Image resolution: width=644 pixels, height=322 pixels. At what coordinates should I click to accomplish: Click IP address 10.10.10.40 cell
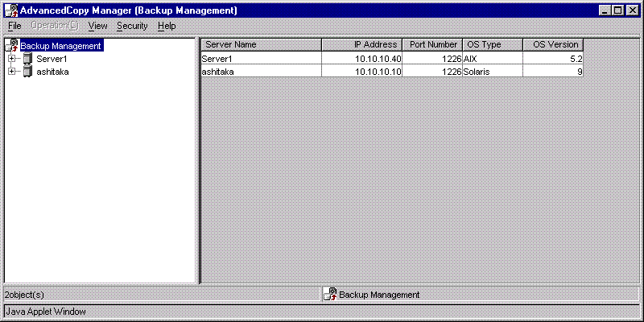361,58
